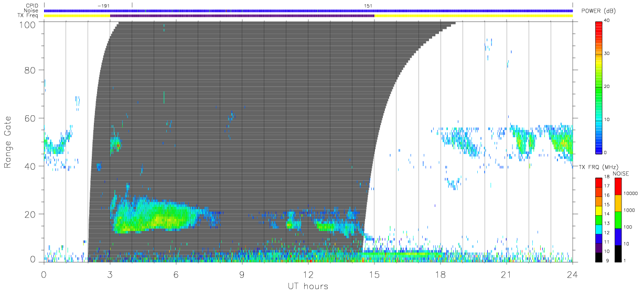Screen dimensions: 644x297
Task: Click the NOISE stepped colorbar
Action: coord(617,220)
